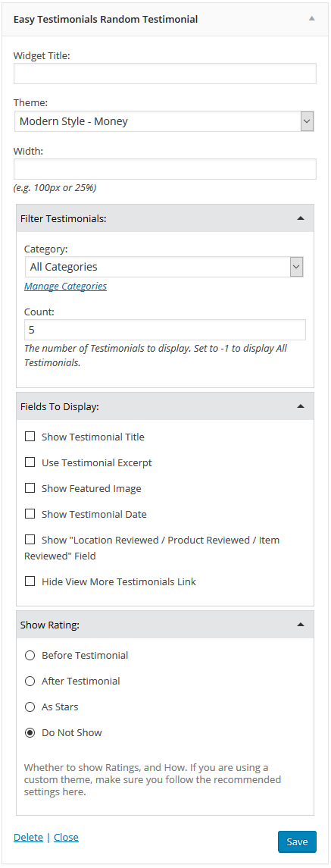Enable Show Testimonial Date option
The height and width of the screenshot is (868, 331).
[x=30, y=514]
